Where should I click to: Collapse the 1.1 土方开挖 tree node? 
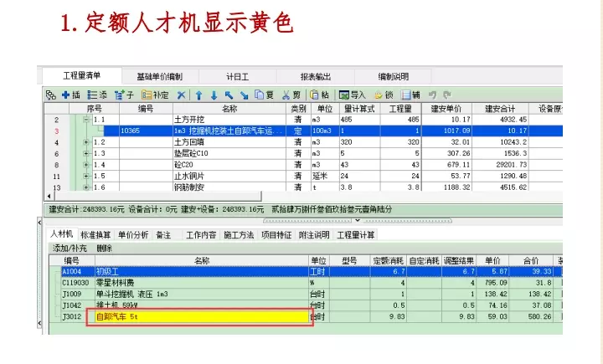[86, 120]
